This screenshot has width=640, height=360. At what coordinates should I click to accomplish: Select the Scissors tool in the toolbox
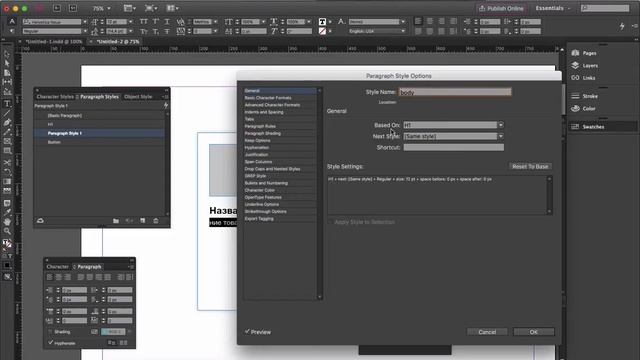tap(7, 162)
